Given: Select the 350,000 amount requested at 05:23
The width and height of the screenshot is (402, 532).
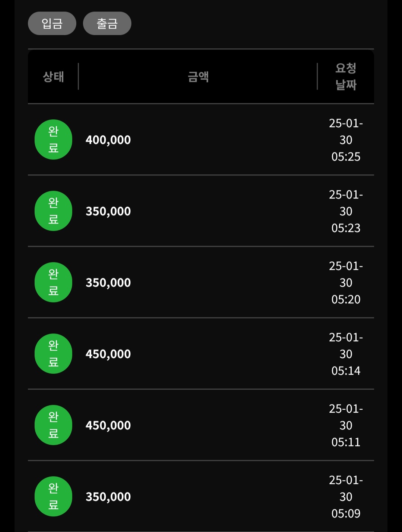Looking at the screenshot, I should pos(108,212).
